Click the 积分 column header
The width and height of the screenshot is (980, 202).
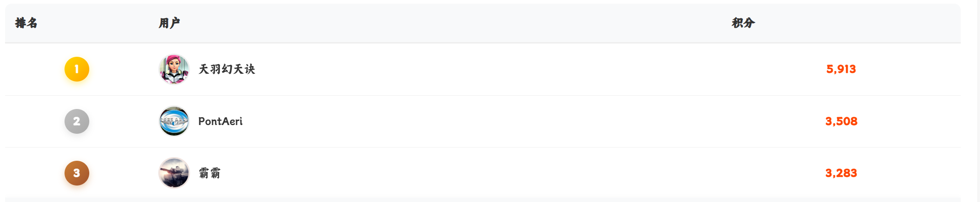743,23
